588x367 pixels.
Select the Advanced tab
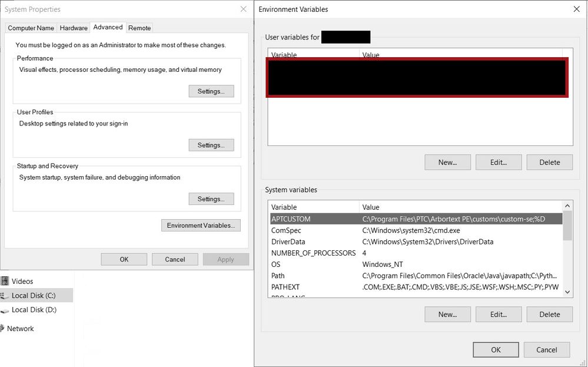pyautogui.click(x=108, y=27)
